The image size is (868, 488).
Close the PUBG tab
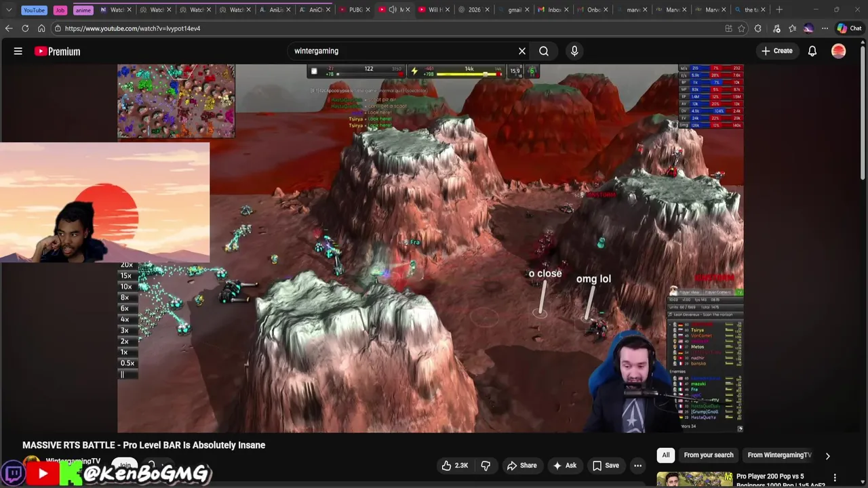tap(368, 9)
